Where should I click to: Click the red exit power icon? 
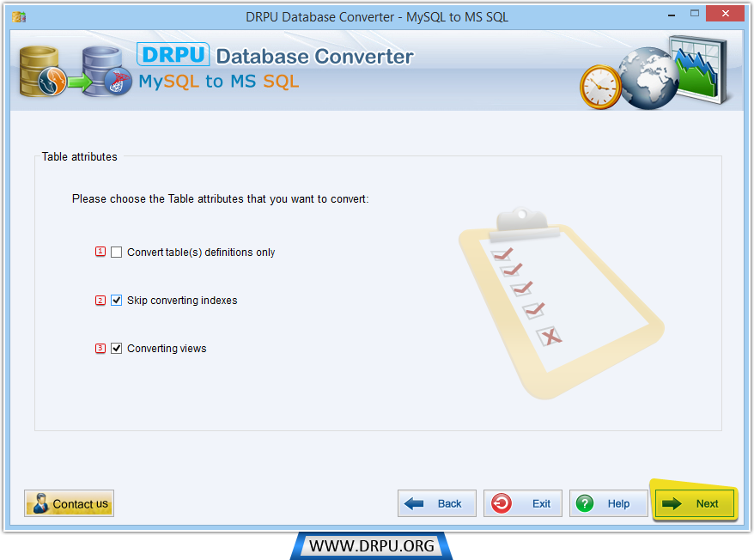[x=501, y=503]
